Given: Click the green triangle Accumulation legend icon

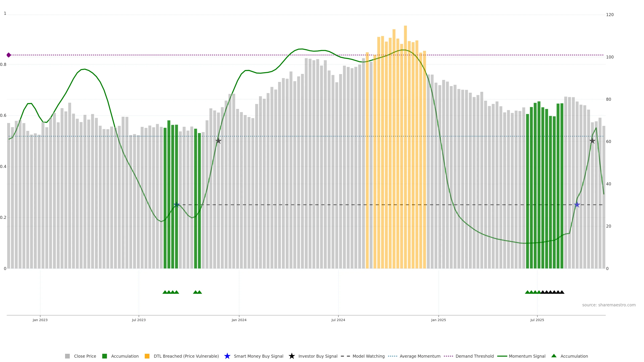Looking at the screenshot, I should pos(554,356).
